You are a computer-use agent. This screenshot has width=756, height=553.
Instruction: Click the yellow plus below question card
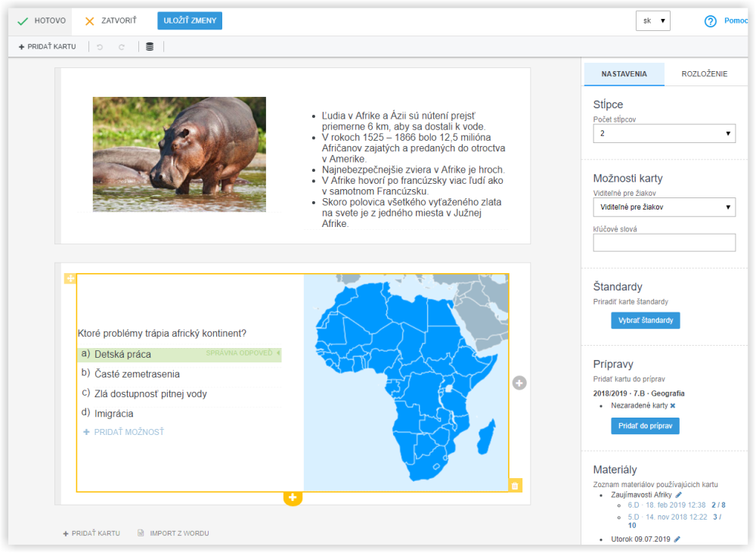point(293,498)
